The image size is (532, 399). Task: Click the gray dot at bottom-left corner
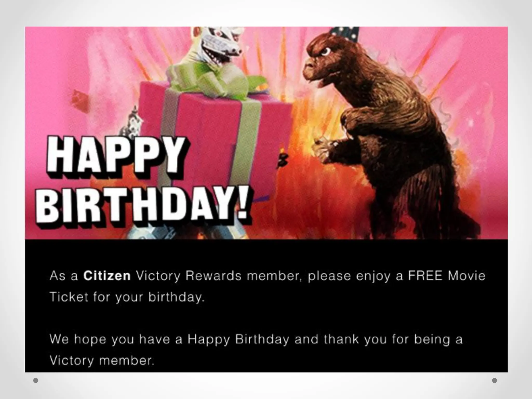tap(36, 380)
